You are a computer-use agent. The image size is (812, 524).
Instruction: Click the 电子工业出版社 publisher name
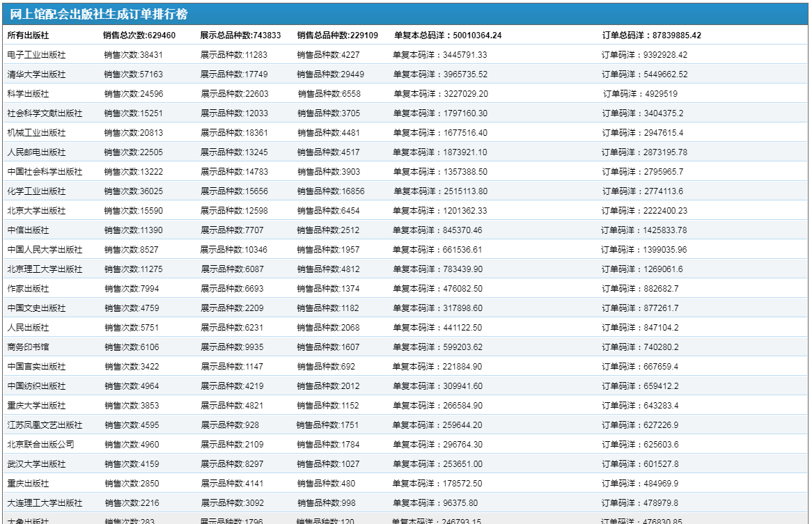pyautogui.click(x=36, y=55)
